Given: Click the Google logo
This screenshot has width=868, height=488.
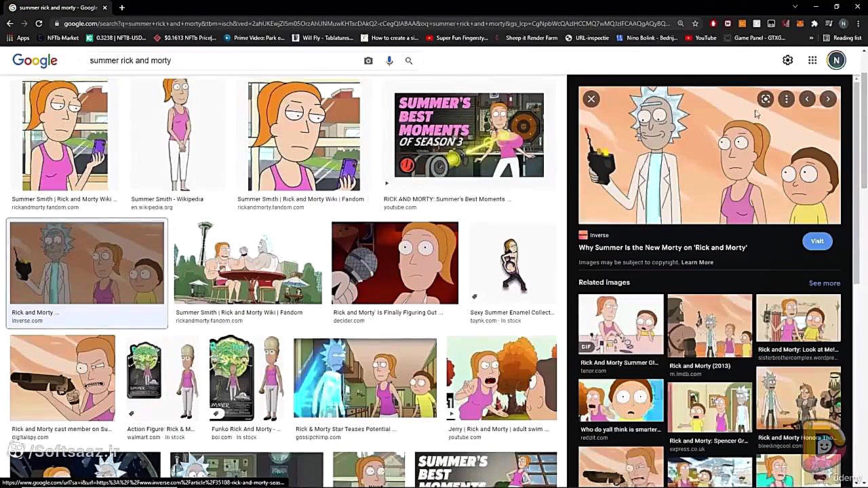Looking at the screenshot, I should [35, 60].
